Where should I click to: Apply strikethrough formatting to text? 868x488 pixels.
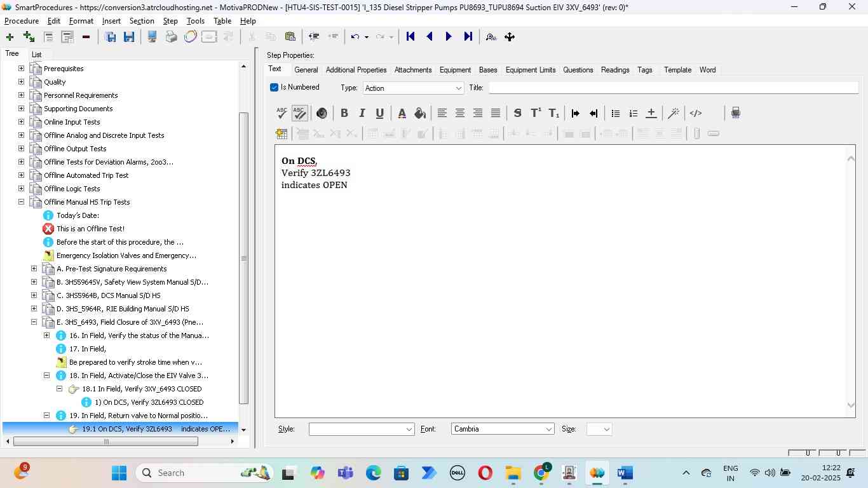tap(517, 113)
